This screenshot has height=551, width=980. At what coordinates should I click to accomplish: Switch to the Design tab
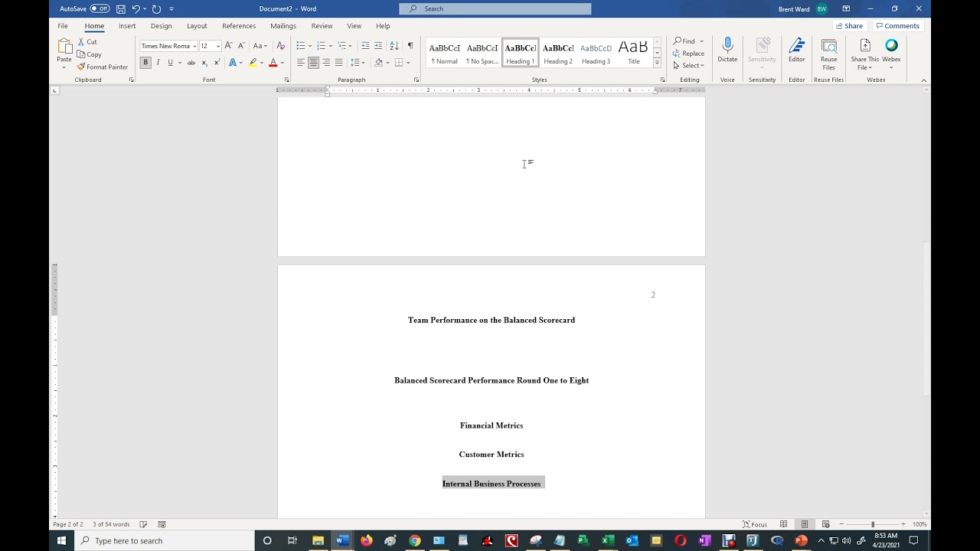[161, 26]
